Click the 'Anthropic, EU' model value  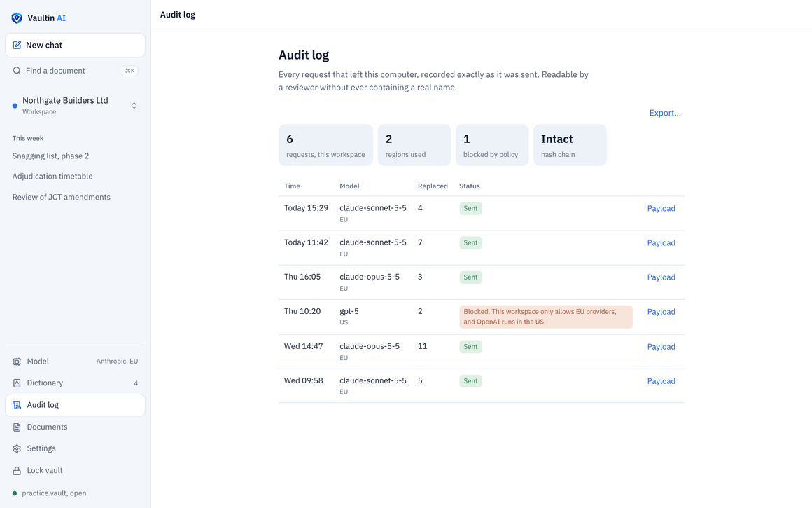point(117,362)
